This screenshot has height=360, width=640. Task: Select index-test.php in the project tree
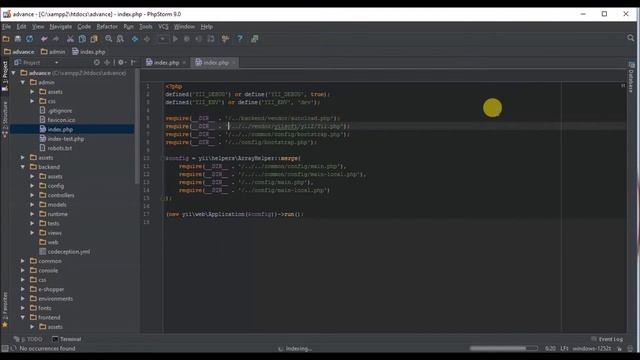click(x=62, y=139)
